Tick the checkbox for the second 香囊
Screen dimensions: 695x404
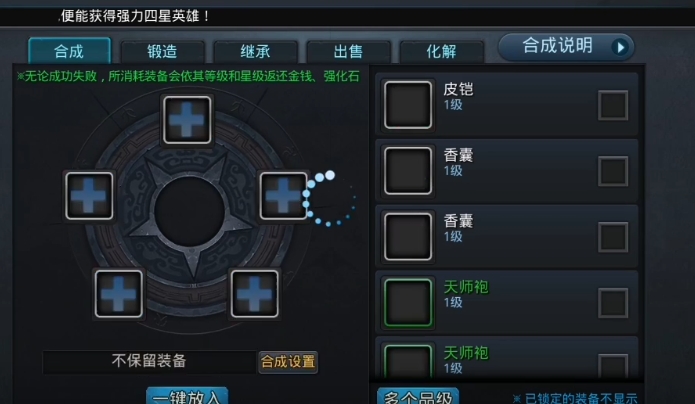pyautogui.click(x=613, y=237)
